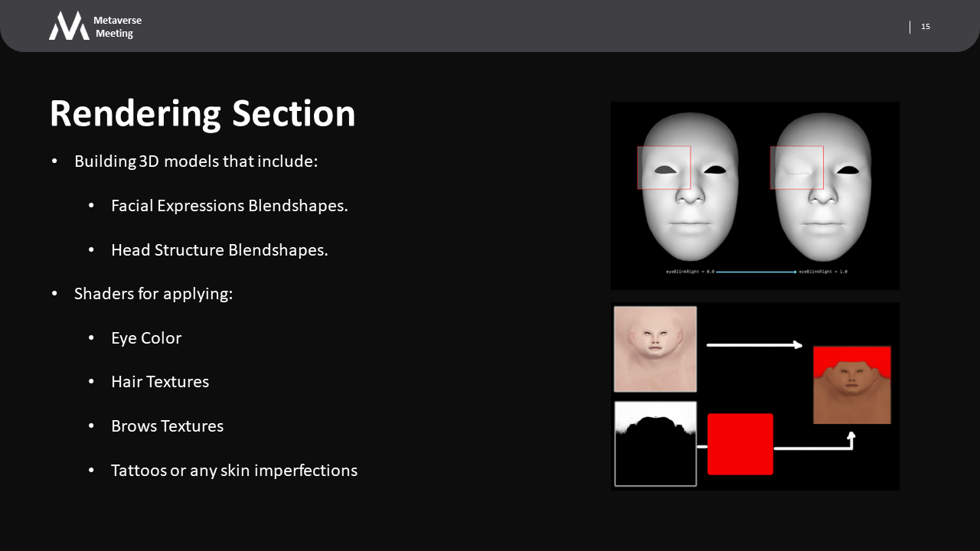Screen dimensions: 980x551
Task: Click the red box on the right mask's blinking eye
Action: click(796, 168)
